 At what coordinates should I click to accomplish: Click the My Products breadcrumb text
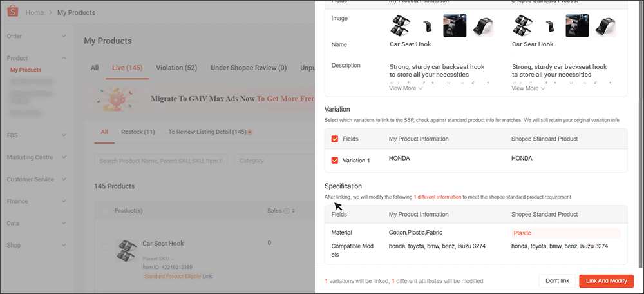[76, 13]
